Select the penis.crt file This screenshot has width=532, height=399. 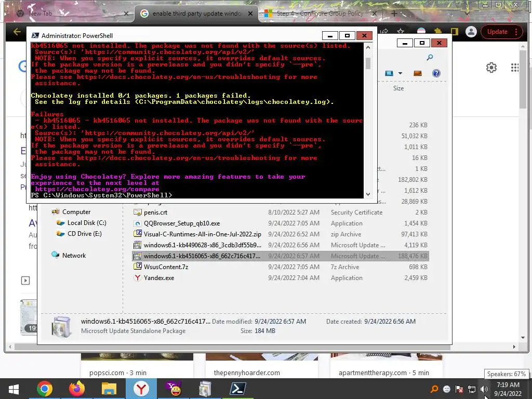[x=280, y=212]
